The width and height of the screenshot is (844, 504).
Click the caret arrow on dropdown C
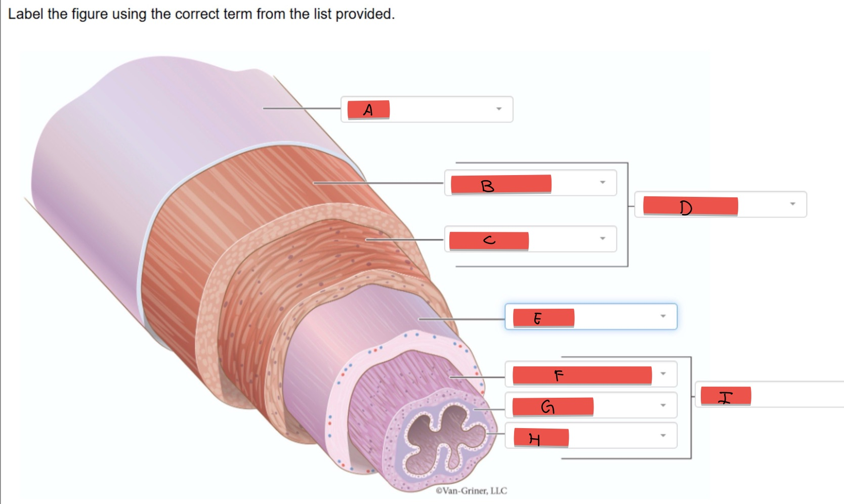click(602, 238)
